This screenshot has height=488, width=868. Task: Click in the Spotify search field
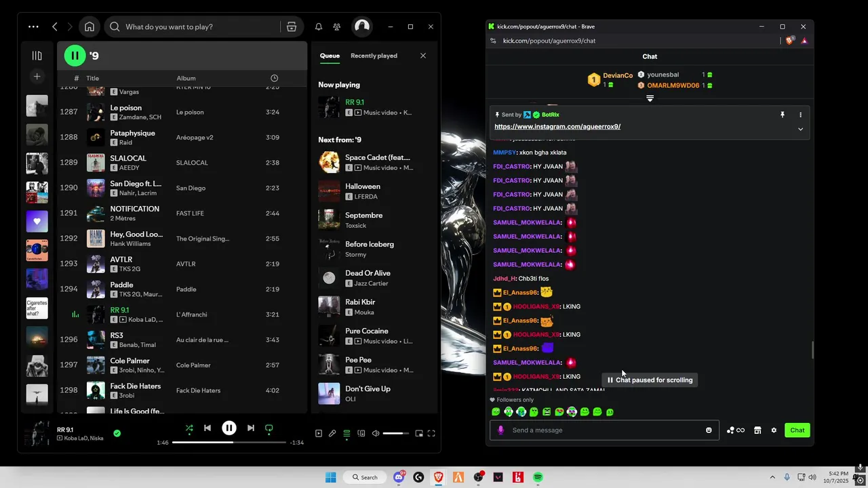coord(200,26)
